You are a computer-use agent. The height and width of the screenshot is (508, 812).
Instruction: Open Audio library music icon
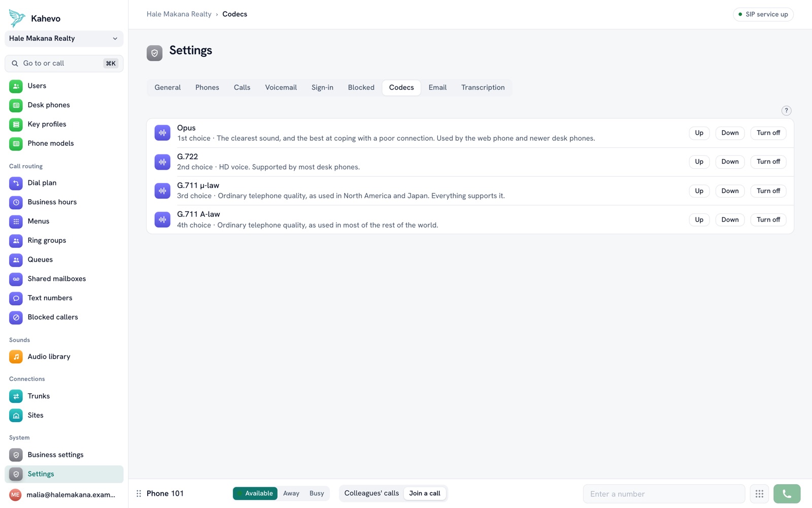click(16, 357)
